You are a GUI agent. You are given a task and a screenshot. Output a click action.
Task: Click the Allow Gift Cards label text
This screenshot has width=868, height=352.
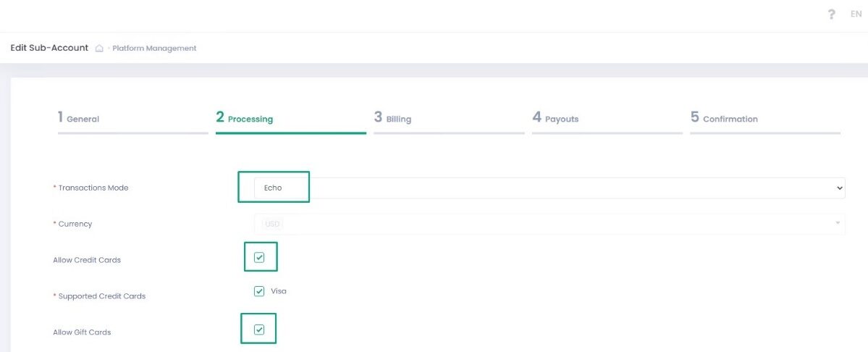point(82,332)
